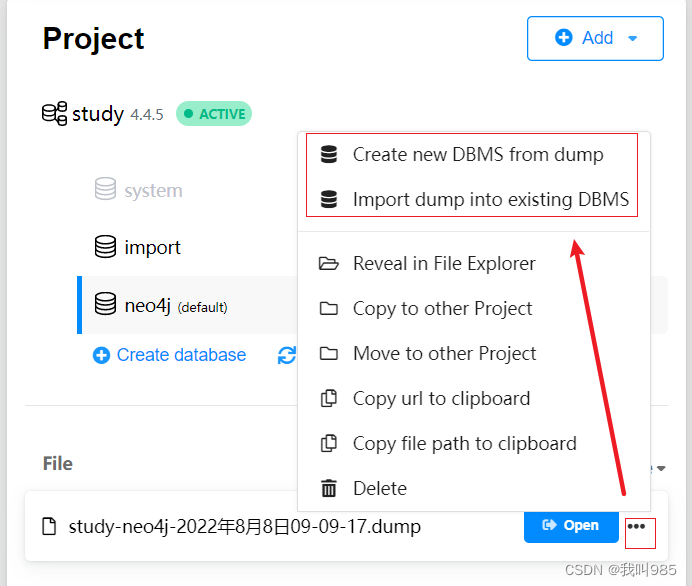This screenshot has width=692, height=586.
Task: Click the open folder icon for Reveal
Action: 328,264
